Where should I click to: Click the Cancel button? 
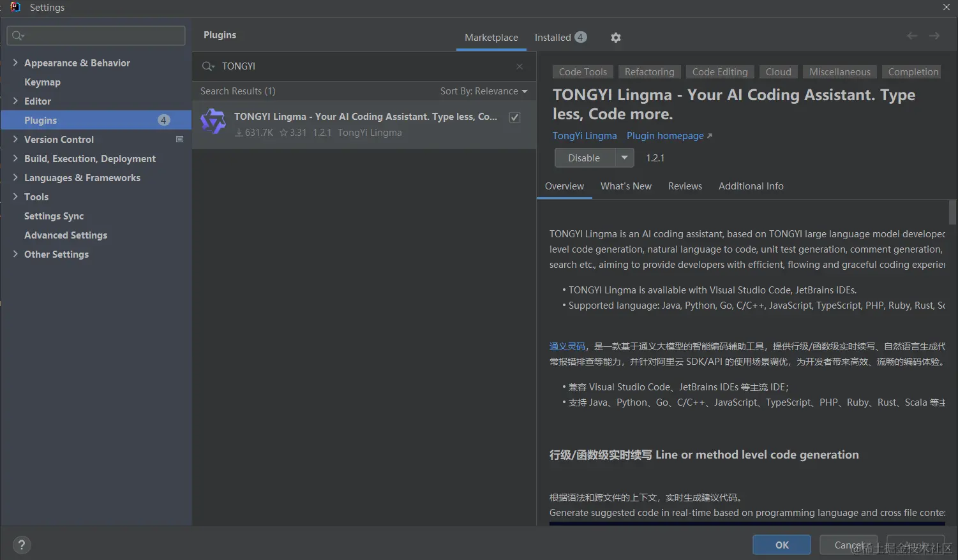point(848,545)
